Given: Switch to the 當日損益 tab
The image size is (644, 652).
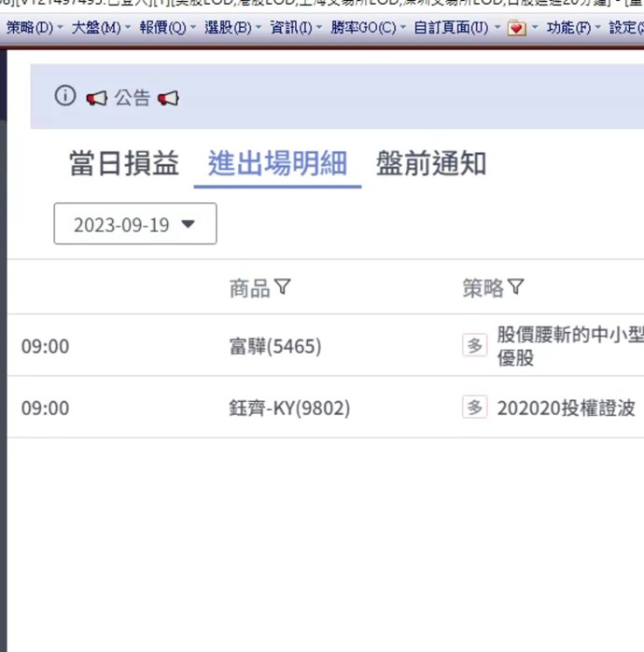Looking at the screenshot, I should (x=123, y=164).
